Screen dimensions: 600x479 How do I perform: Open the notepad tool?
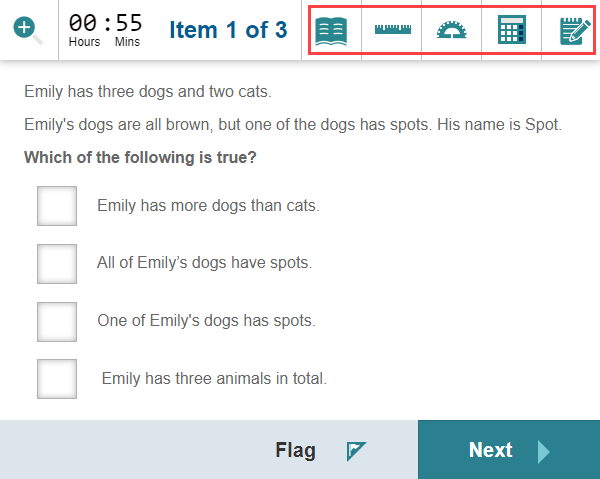point(573,31)
